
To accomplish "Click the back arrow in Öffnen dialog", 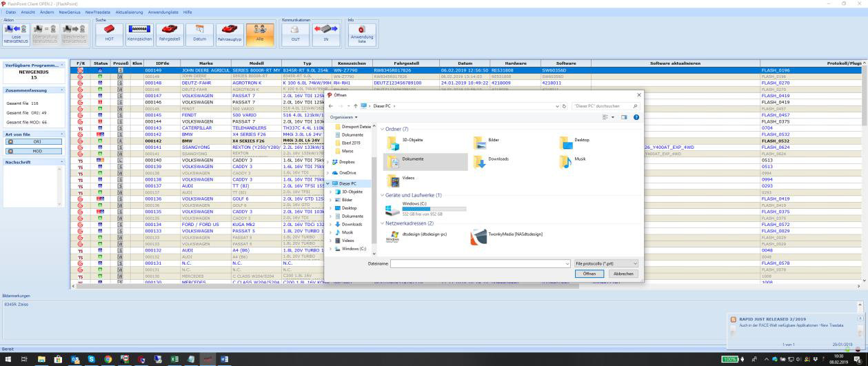I will coord(331,106).
